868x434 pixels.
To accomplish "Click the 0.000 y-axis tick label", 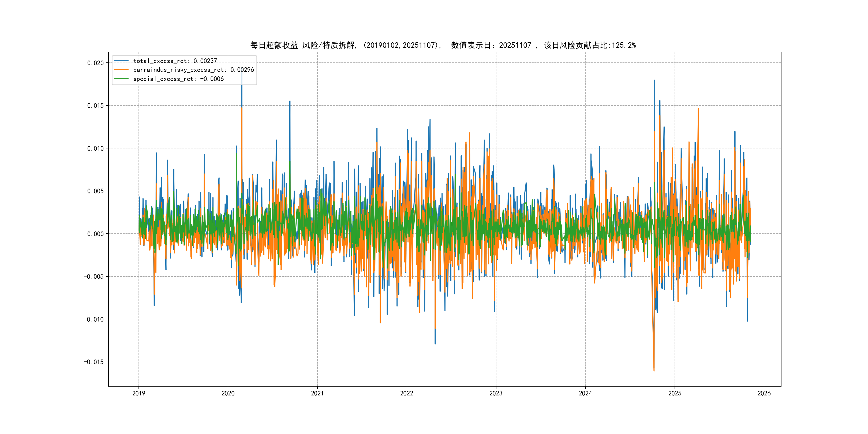I will (x=95, y=234).
